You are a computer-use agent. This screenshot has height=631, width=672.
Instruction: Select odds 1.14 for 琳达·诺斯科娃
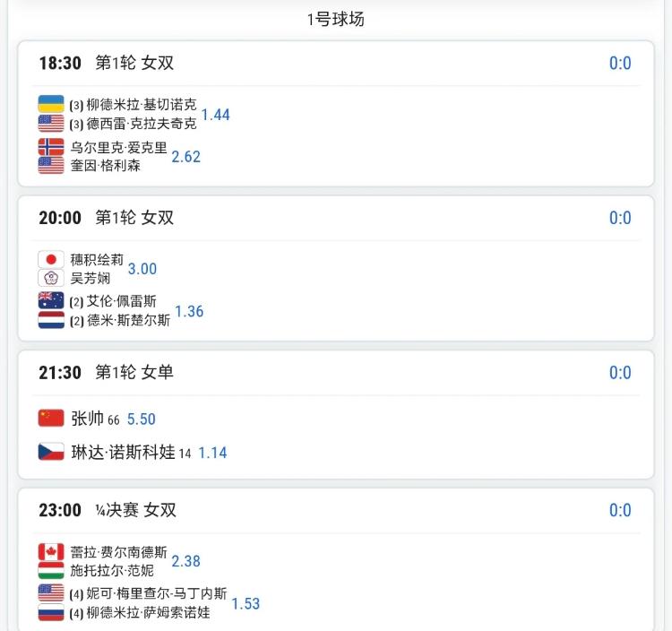coord(212,453)
